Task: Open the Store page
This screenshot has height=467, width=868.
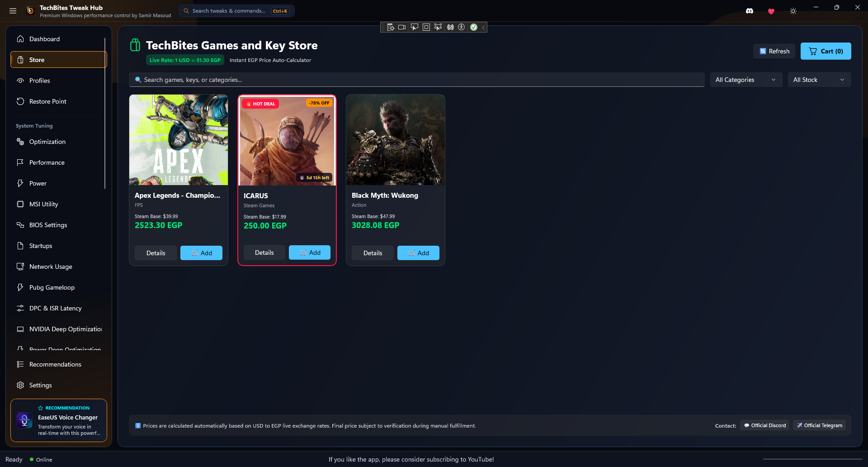Action: [x=59, y=60]
